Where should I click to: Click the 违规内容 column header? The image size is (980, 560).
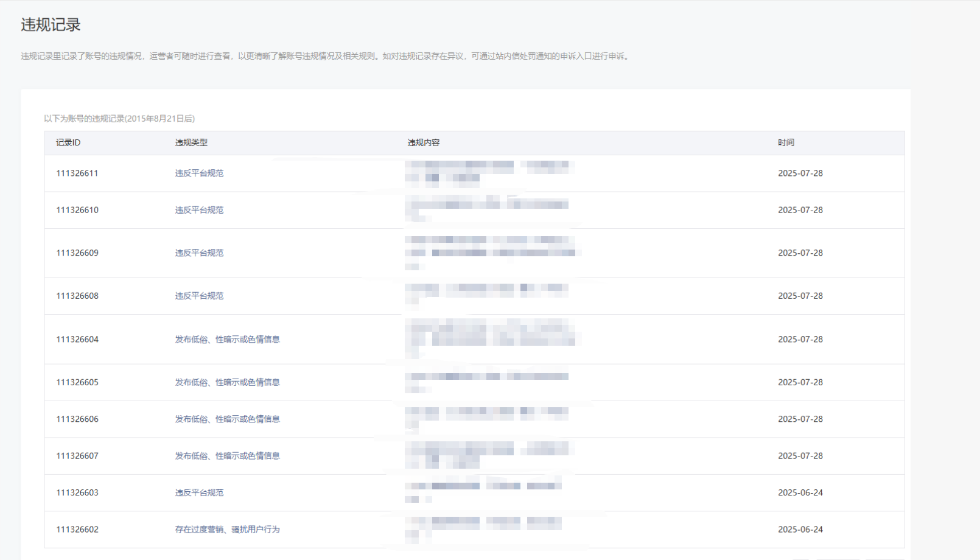tap(423, 142)
